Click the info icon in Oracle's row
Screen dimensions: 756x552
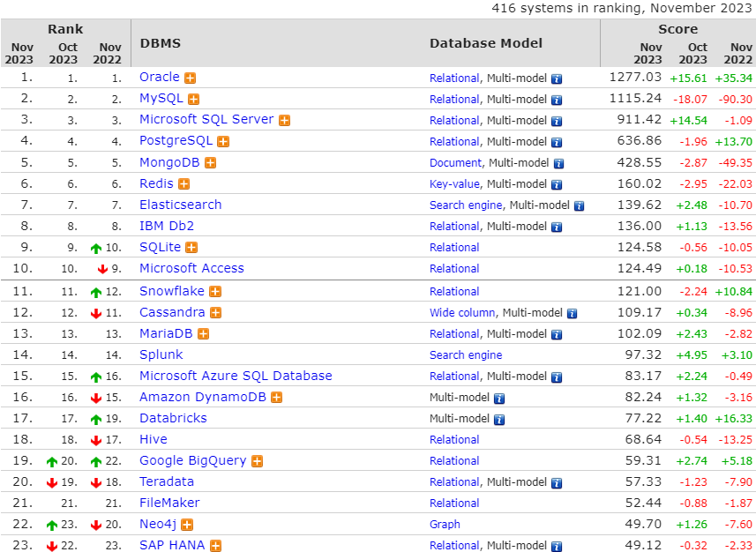tap(557, 79)
